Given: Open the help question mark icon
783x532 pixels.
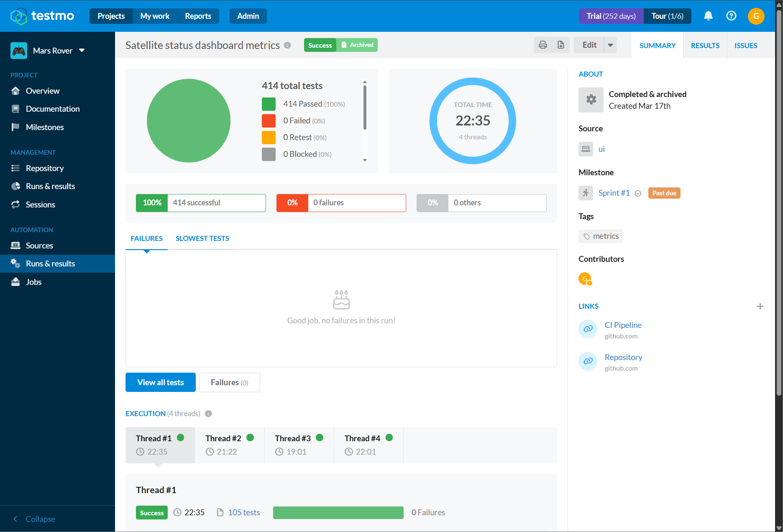Looking at the screenshot, I should (x=731, y=16).
